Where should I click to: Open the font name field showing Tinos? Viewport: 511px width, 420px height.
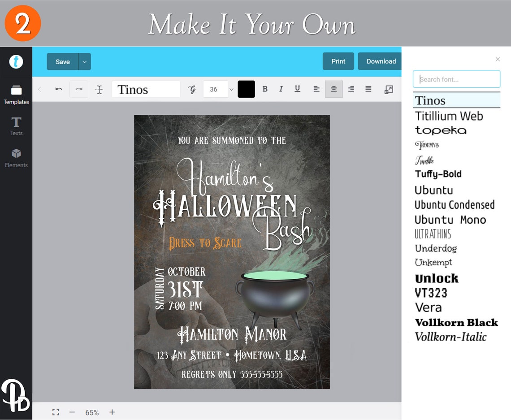tap(146, 89)
